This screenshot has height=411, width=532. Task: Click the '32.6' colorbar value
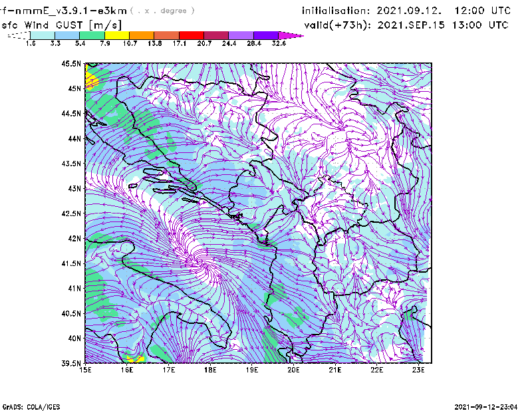(x=279, y=43)
